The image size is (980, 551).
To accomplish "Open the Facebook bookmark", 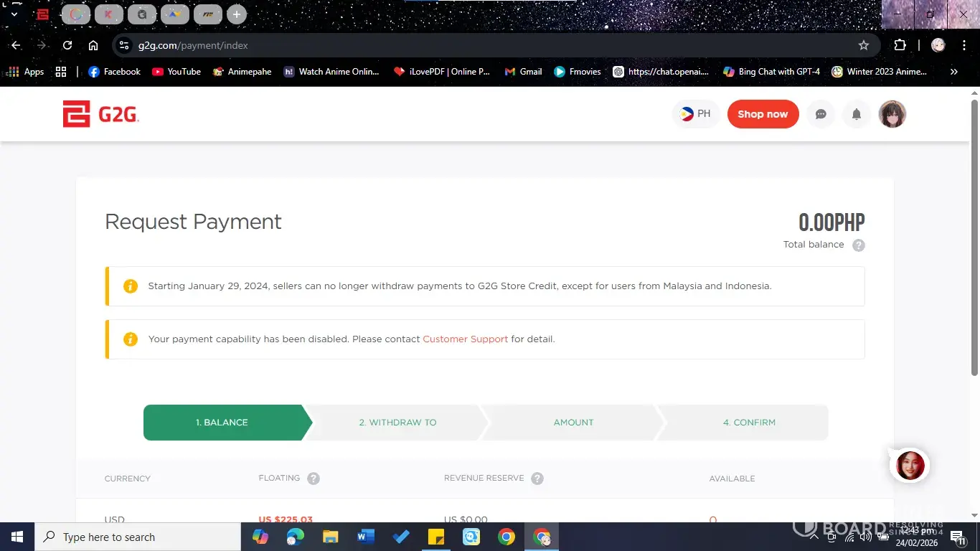I will 114,72.
